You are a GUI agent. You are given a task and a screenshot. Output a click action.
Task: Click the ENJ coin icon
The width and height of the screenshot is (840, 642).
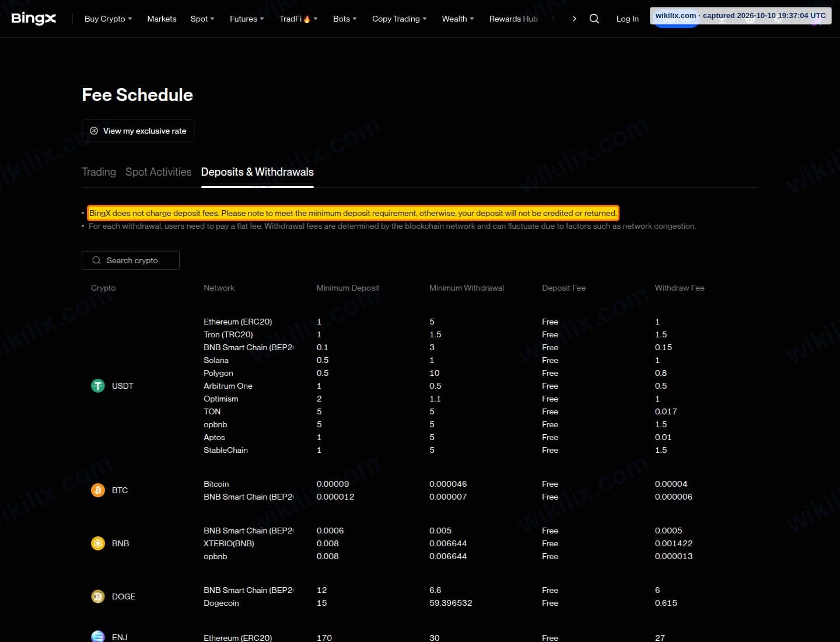(x=98, y=637)
